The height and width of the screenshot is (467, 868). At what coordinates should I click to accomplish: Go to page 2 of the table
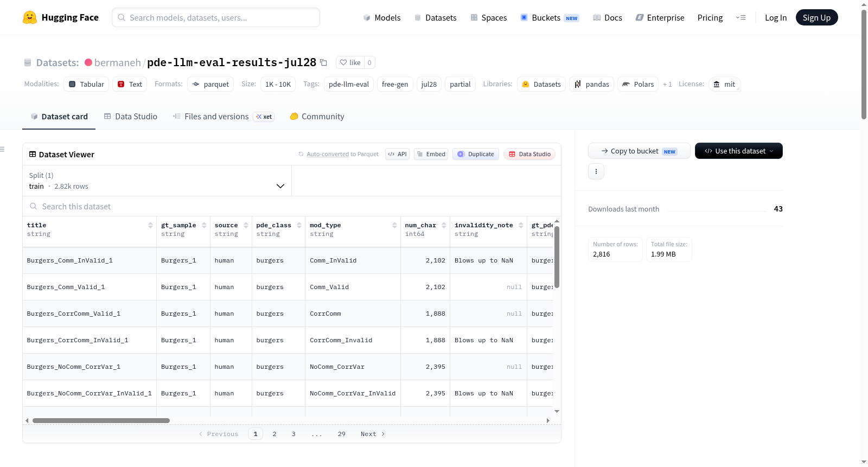(x=275, y=434)
